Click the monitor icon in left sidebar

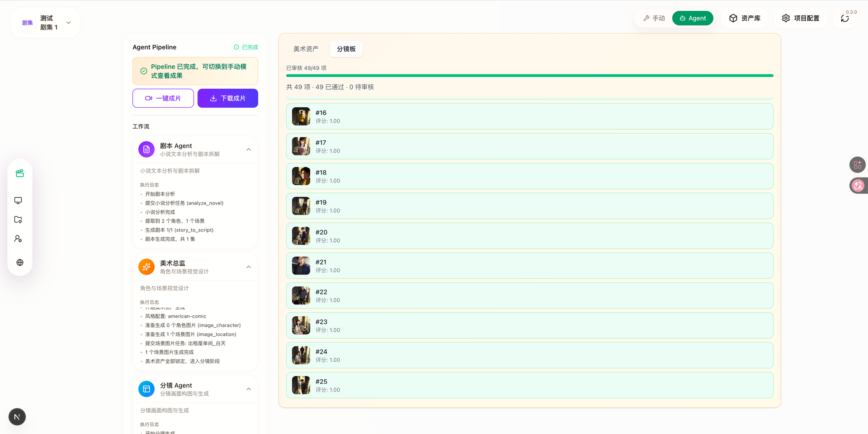(x=18, y=200)
